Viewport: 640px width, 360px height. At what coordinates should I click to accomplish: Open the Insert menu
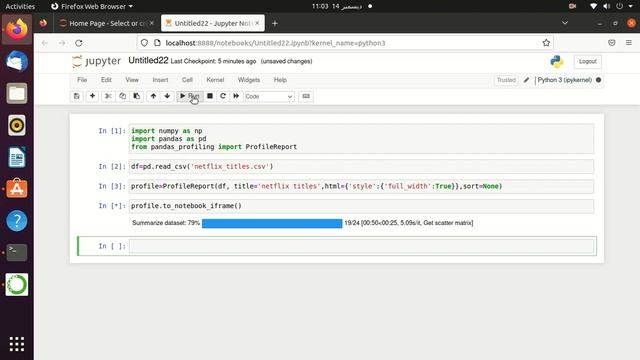tap(160, 80)
